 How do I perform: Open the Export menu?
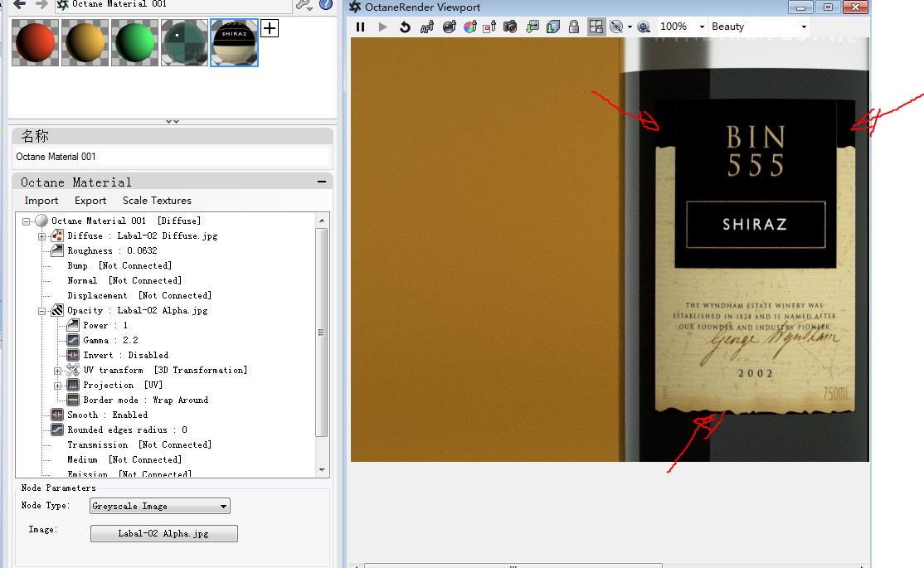(90, 201)
